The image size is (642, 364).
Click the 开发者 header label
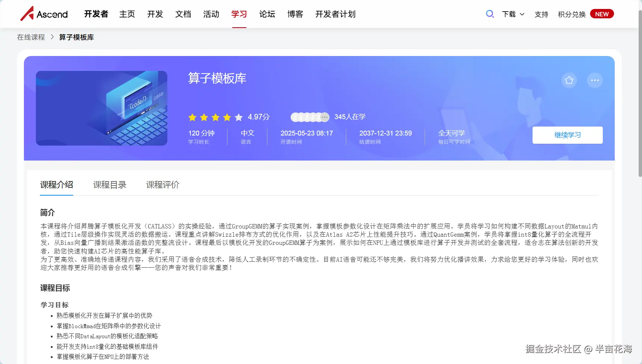click(x=96, y=14)
